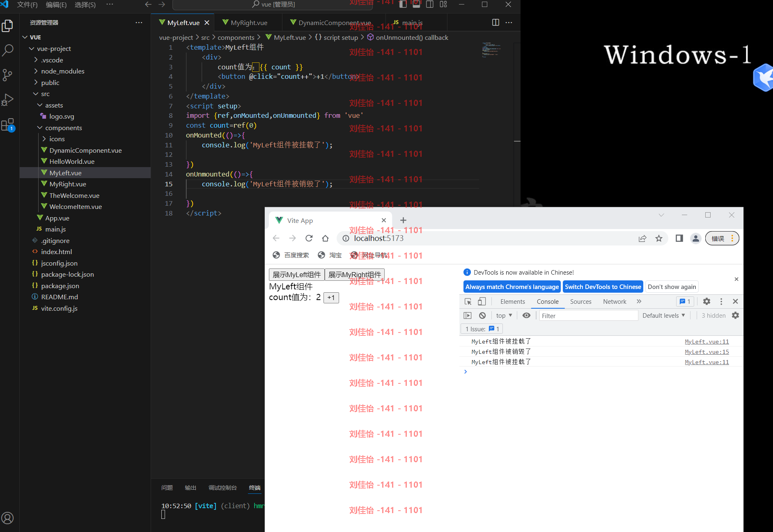
Task: Open DevTools settings gear
Action: point(706,302)
